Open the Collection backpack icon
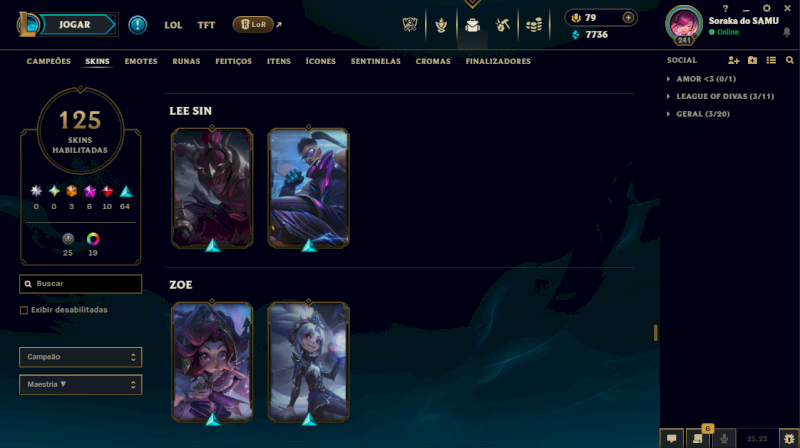800x448 pixels. click(x=472, y=24)
